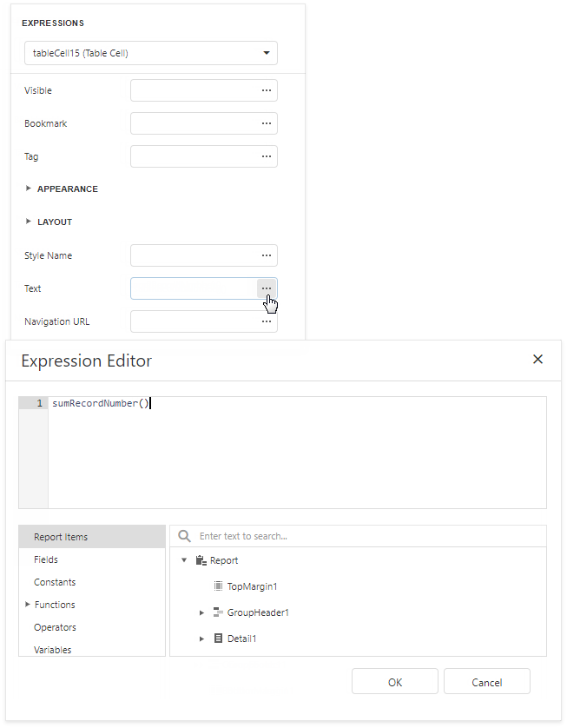The image size is (567, 728).
Task: Collapse the Report tree node
Action: 181,560
